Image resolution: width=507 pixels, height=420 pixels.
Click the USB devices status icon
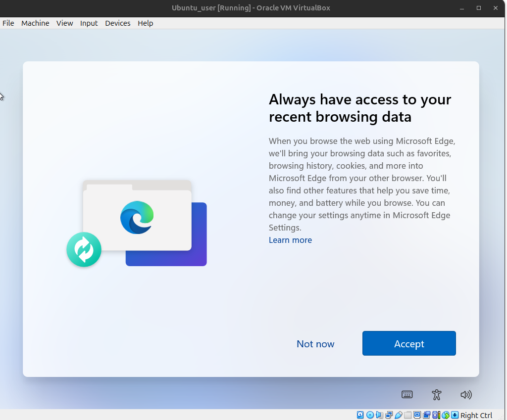pyautogui.click(x=399, y=415)
